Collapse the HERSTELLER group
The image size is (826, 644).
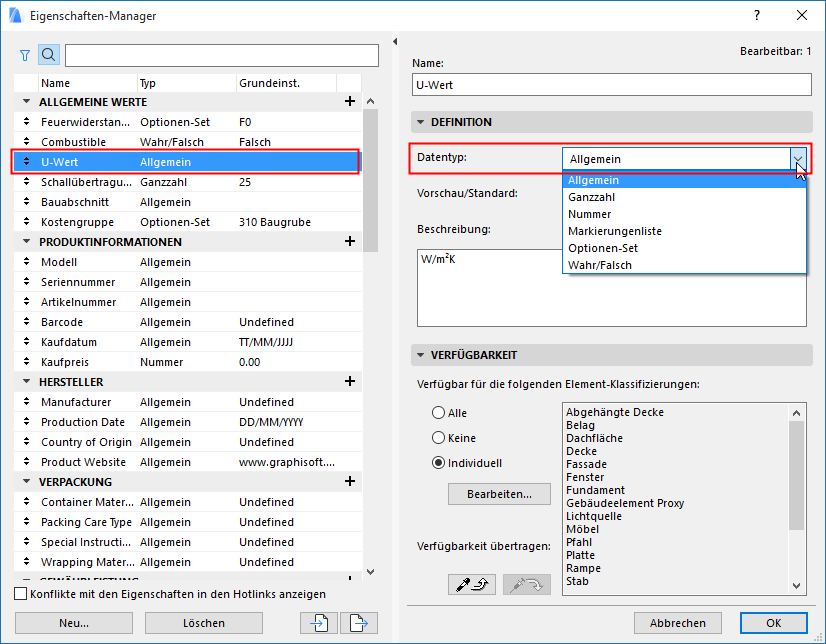coord(26,382)
